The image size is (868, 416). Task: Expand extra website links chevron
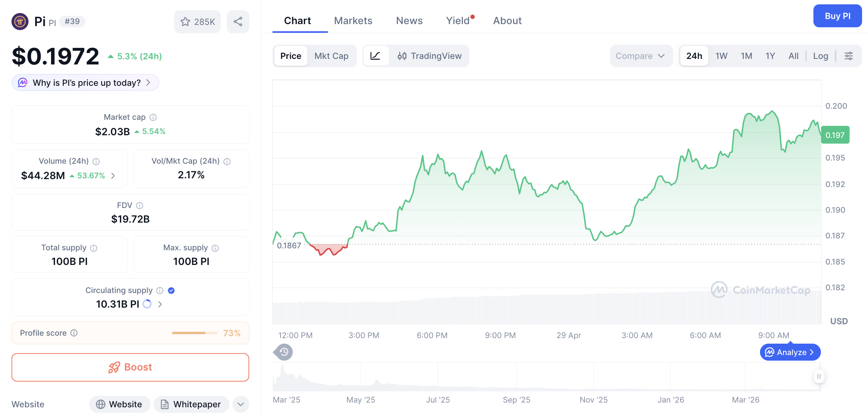pos(240,405)
